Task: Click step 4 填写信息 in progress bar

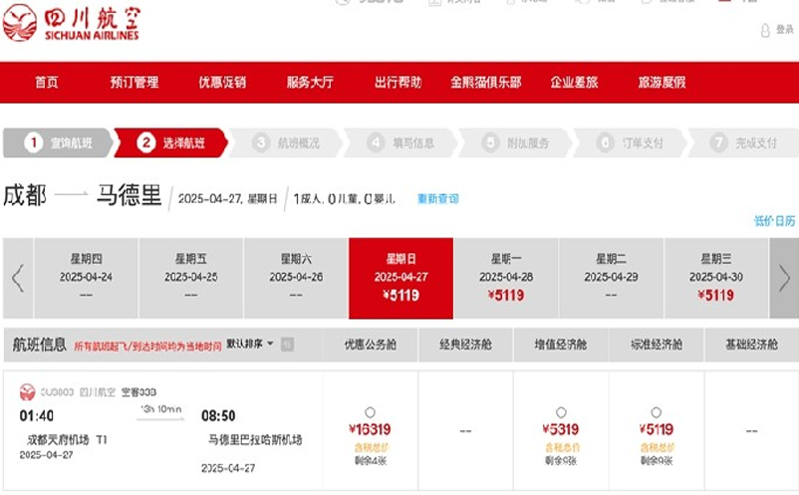Action: (x=401, y=143)
